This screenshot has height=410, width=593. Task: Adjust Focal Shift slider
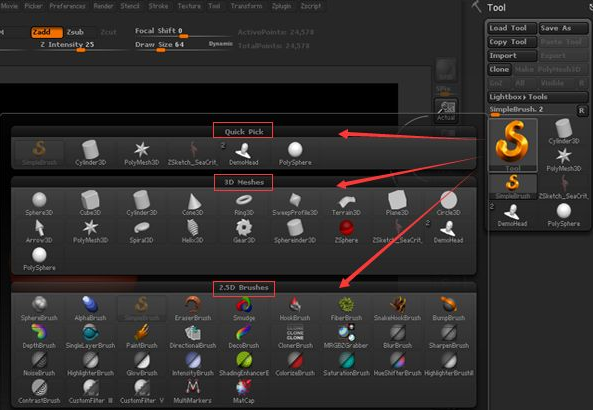(184, 32)
